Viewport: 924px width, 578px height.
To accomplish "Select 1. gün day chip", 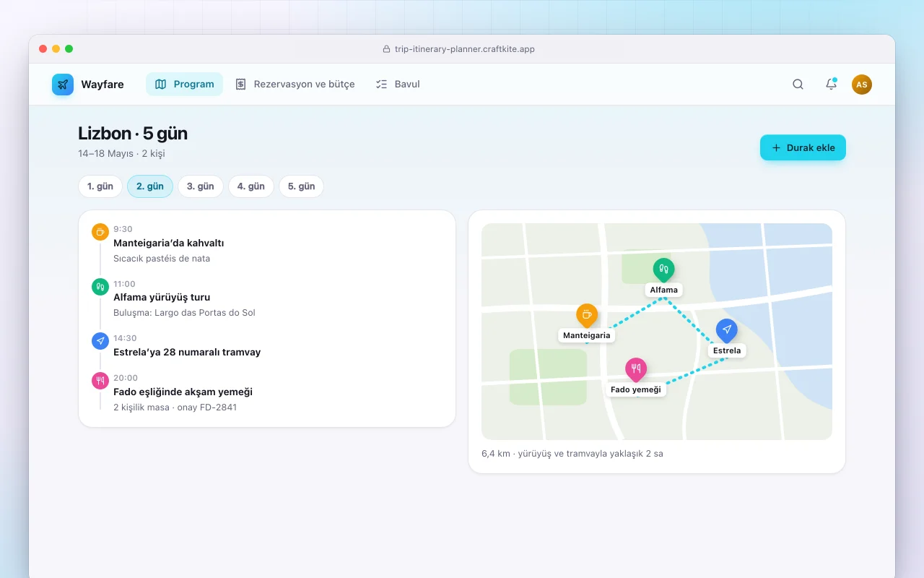I will coord(100,186).
